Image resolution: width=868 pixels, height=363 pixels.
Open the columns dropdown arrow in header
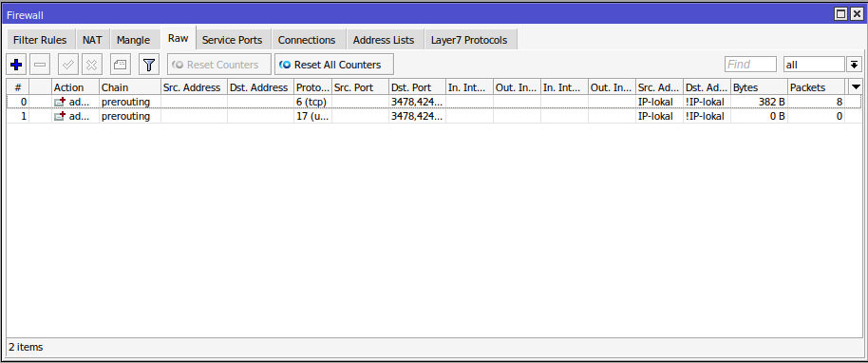tap(857, 87)
